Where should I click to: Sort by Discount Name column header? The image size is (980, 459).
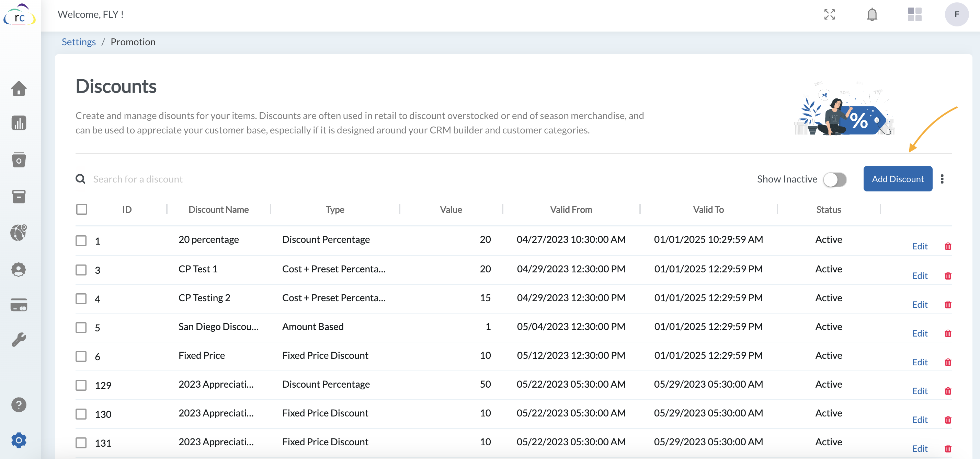[x=218, y=209]
